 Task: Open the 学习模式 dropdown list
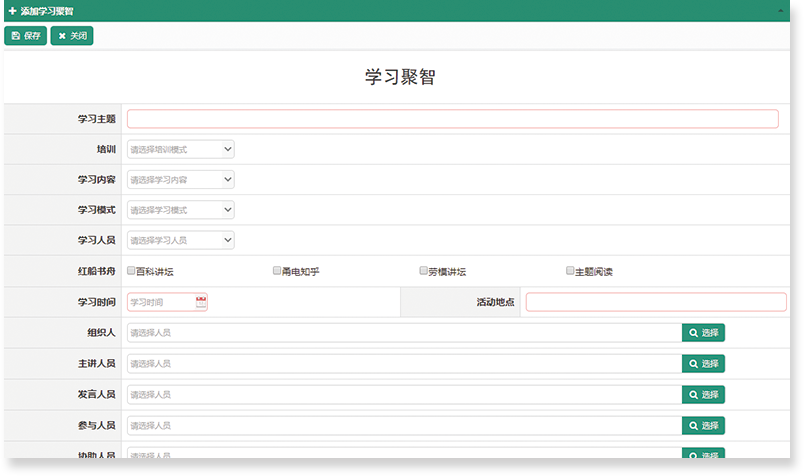click(x=180, y=210)
